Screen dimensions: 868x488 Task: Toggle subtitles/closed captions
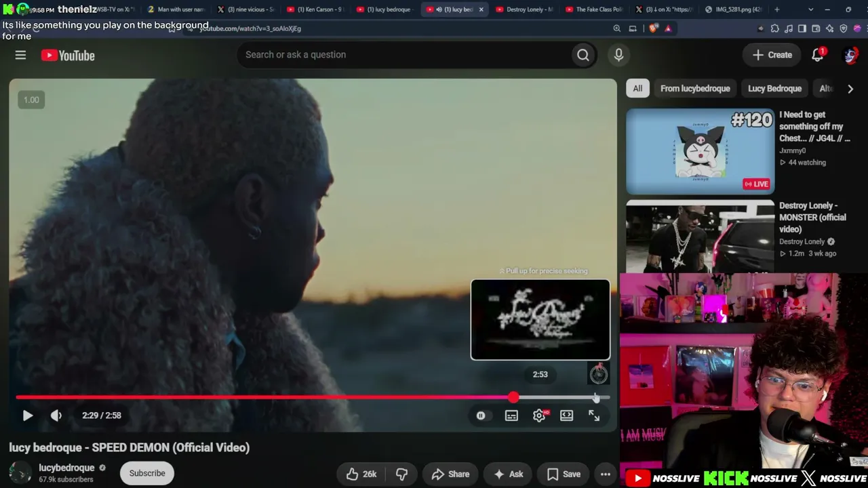click(511, 415)
